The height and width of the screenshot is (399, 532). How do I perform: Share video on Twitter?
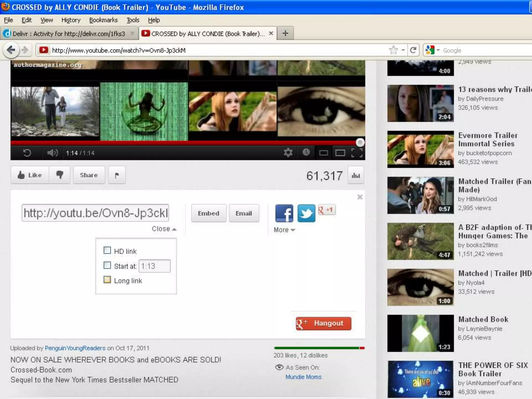[x=306, y=213]
